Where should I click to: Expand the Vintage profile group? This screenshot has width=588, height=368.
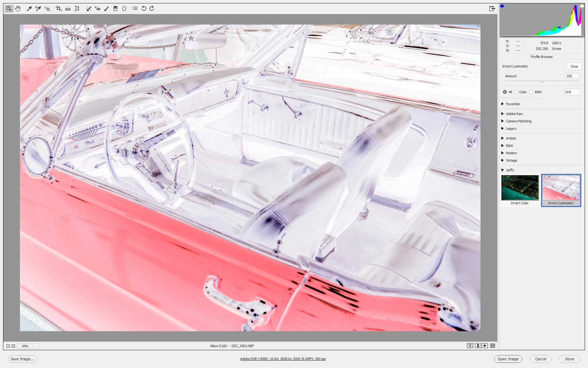coord(503,160)
